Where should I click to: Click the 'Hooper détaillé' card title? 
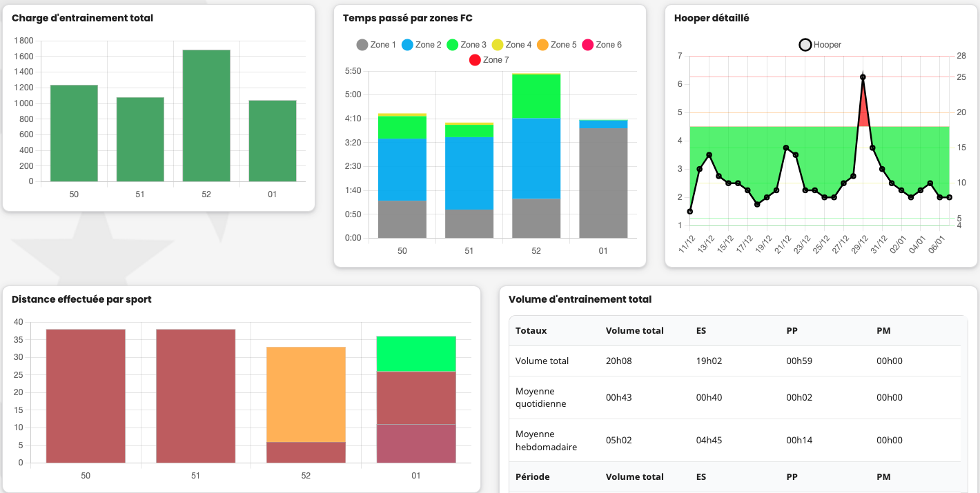(x=712, y=19)
